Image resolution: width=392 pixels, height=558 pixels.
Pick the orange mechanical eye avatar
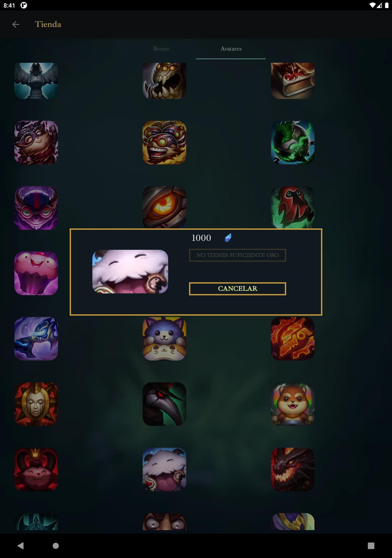coord(164,207)
